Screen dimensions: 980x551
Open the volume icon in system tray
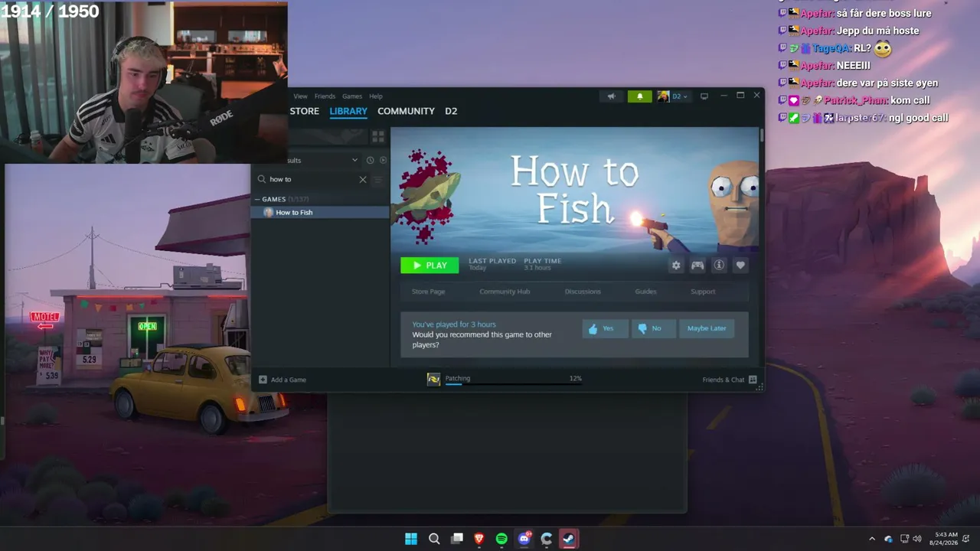[x=917, y=539]
